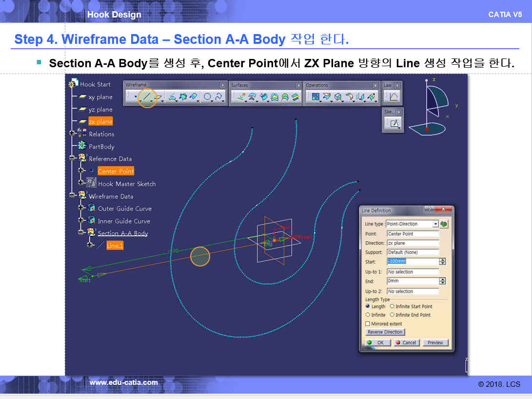Collapse the Wireframe Data tree node
Viewport: 532px width, 399px height.
[72, 196]
